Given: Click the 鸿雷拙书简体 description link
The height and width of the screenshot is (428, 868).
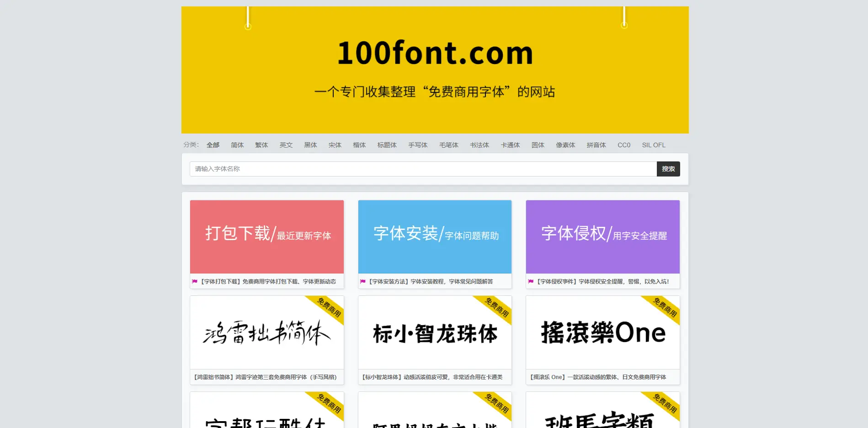Looking at the screenshot, I should coord(265,377).
